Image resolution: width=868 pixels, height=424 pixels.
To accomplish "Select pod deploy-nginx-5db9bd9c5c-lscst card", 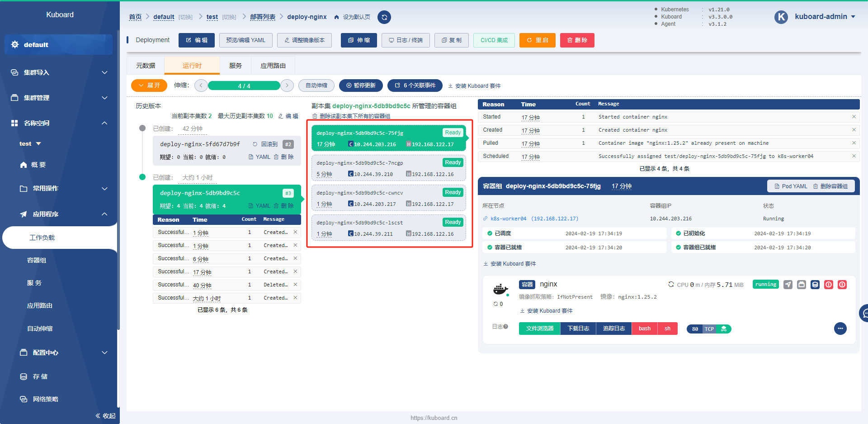I will pos(389,228).
